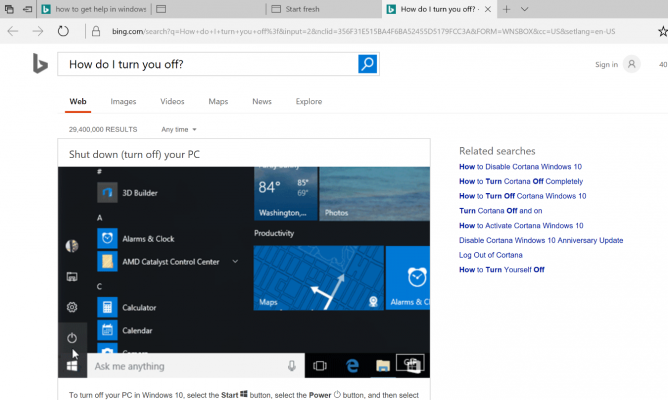Click the Bing search magnifier button

coord(368,64)
